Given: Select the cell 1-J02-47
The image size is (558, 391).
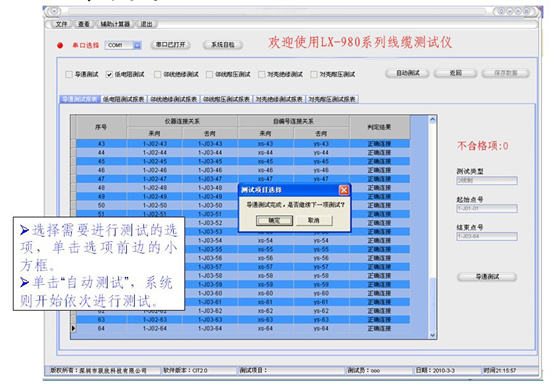Looking at the screenshot, I should point(154,179).
